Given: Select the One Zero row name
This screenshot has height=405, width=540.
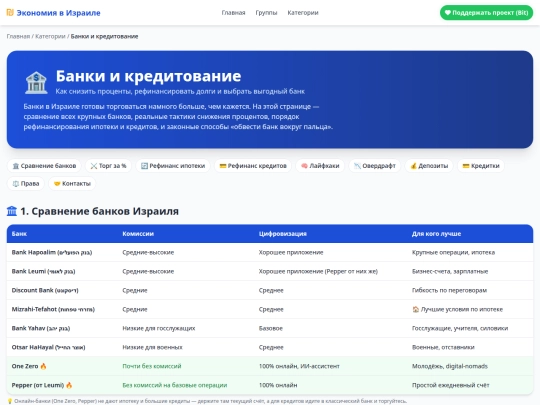Looking at the screenshot, I should (x=25, y=366).
